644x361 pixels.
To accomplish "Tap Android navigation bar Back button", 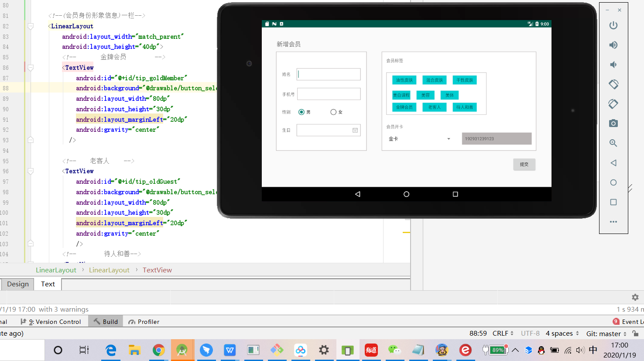I will [x=358, y=194].
